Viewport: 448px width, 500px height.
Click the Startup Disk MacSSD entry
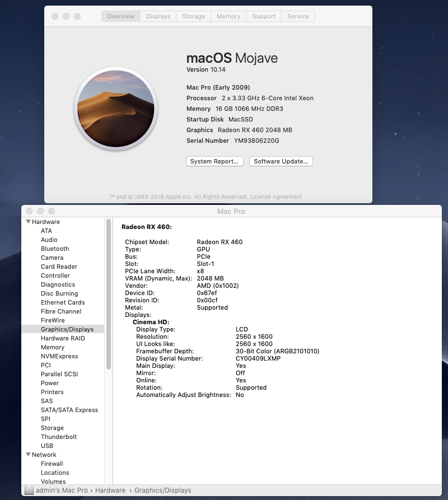[220, 119]
